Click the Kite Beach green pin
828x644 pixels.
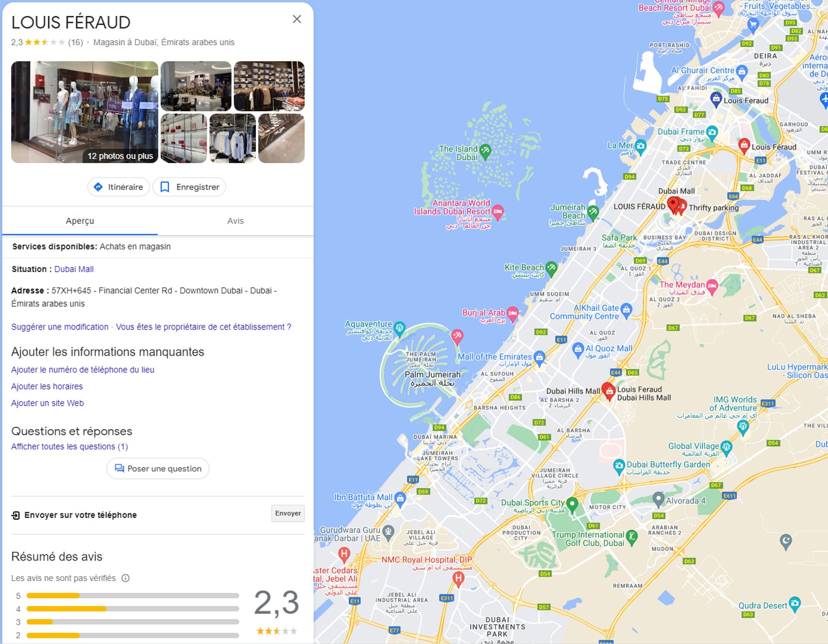pos(551,269)
